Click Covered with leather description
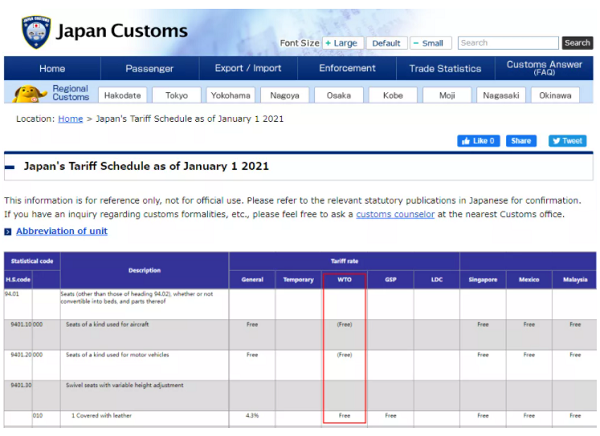The width and height of the screenshot is (600, 436). (x=101, y=416)
